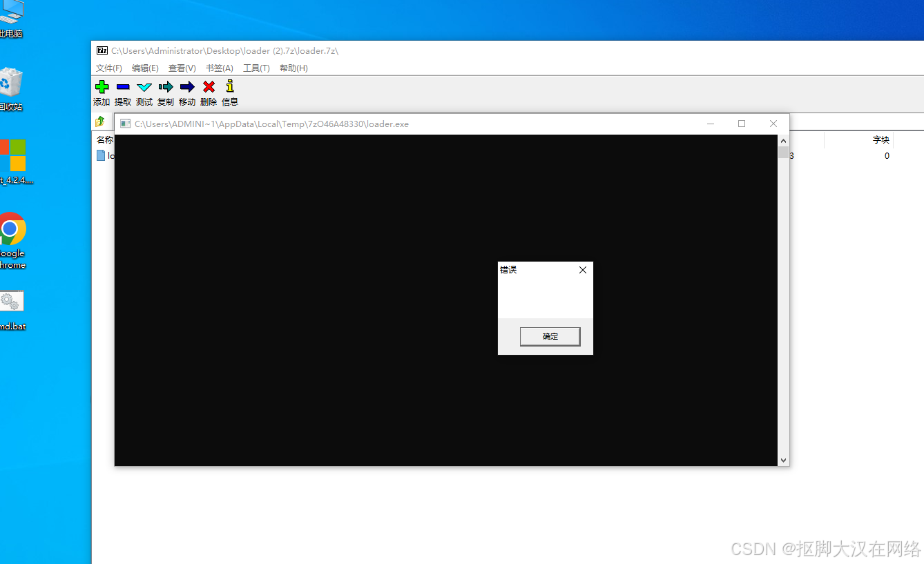Minimize the loader.exe console window
The width and height of the screenshot is (924, 564).
[x=711, y=124]
